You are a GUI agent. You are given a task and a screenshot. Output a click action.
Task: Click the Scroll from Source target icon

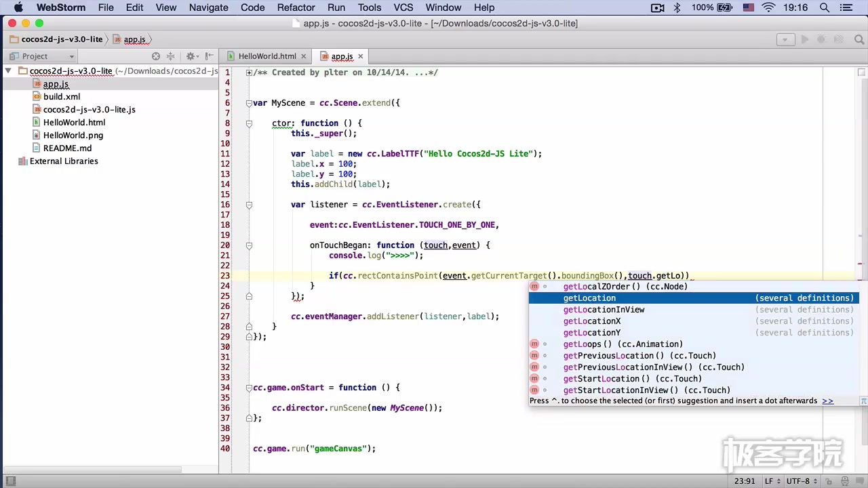(156, 56)
